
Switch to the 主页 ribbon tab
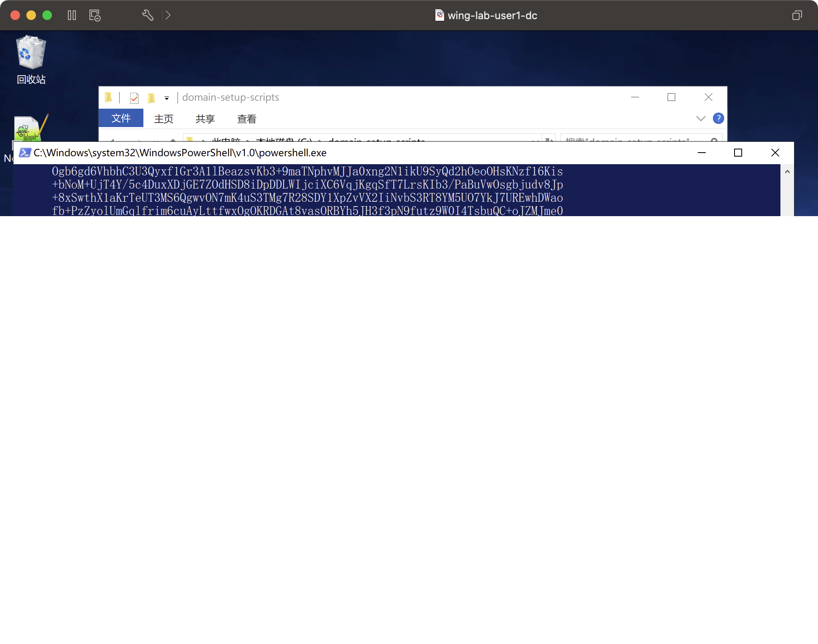coord(164,119)
